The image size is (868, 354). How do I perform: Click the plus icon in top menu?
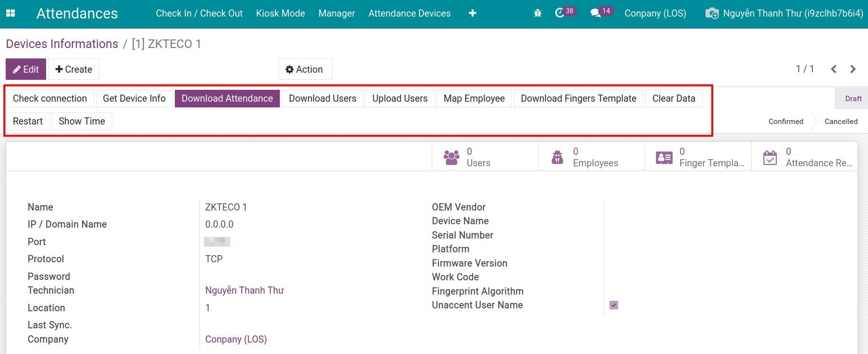(472, 13)
